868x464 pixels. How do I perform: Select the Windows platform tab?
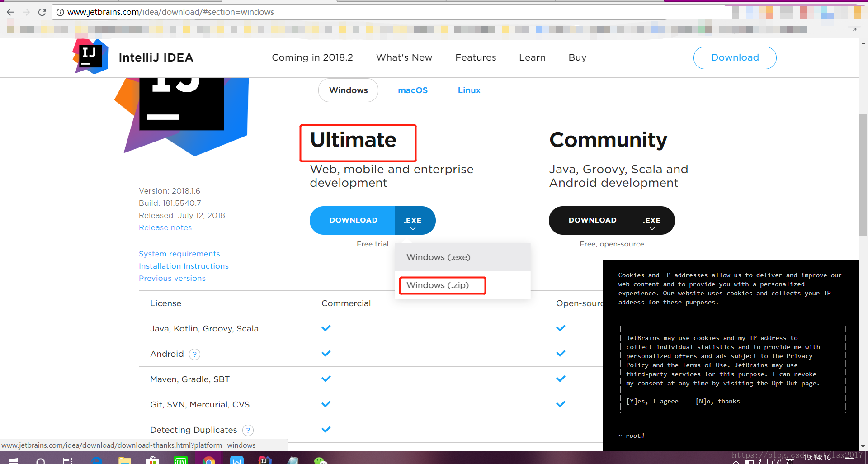point(348,90)
